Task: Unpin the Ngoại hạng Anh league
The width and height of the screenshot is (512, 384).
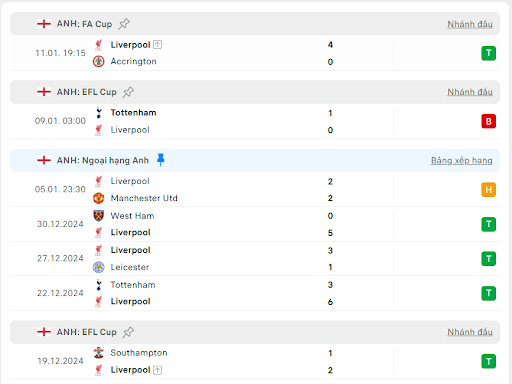Action: pos(161,160)
